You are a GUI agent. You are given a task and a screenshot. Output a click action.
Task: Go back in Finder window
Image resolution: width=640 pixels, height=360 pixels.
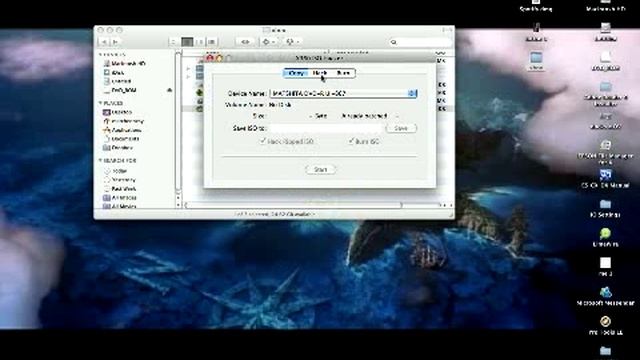click(x=104, y=42)
